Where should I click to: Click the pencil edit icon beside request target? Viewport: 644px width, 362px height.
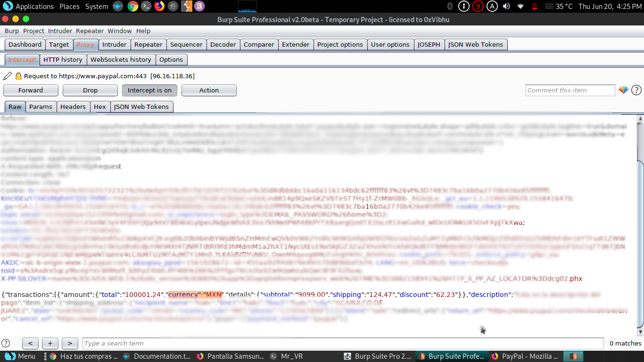(x=8, y=76)
